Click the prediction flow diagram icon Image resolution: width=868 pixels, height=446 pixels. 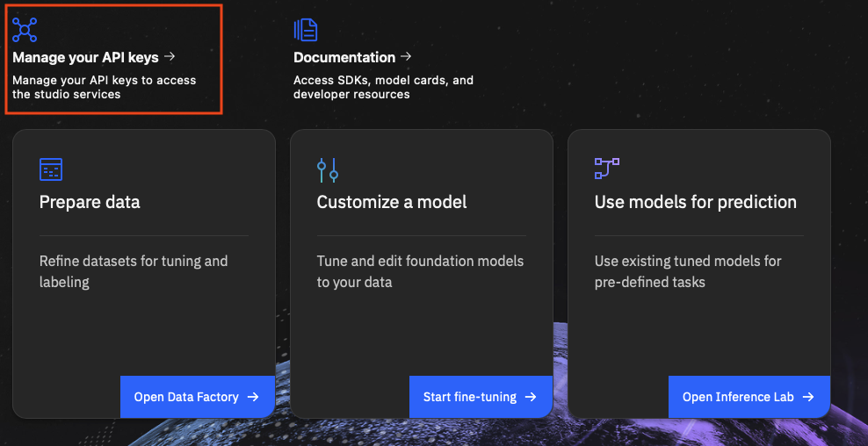click(606, 168)
